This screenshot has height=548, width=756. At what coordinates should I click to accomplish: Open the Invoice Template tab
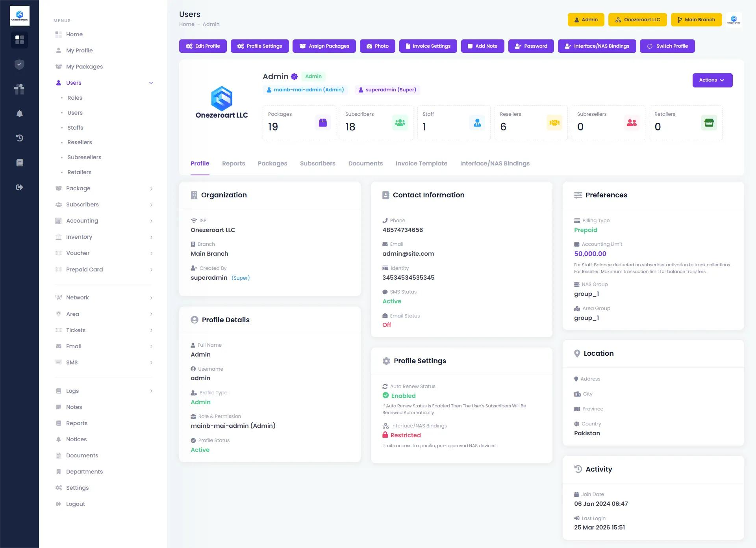(421, 163)
